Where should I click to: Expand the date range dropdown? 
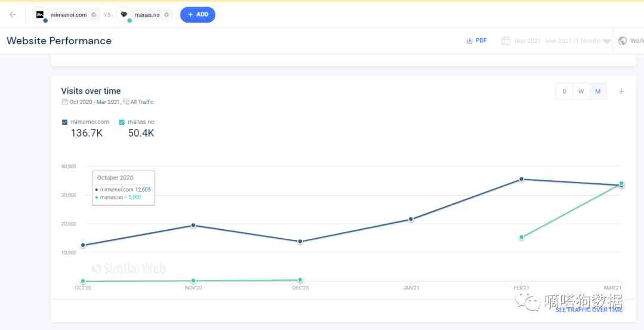pos(557,41)
